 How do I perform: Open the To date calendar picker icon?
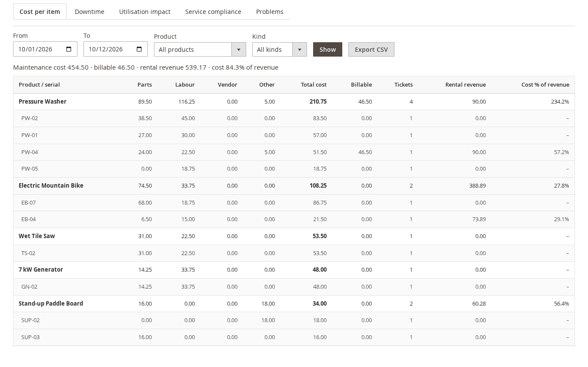point(139,49)
